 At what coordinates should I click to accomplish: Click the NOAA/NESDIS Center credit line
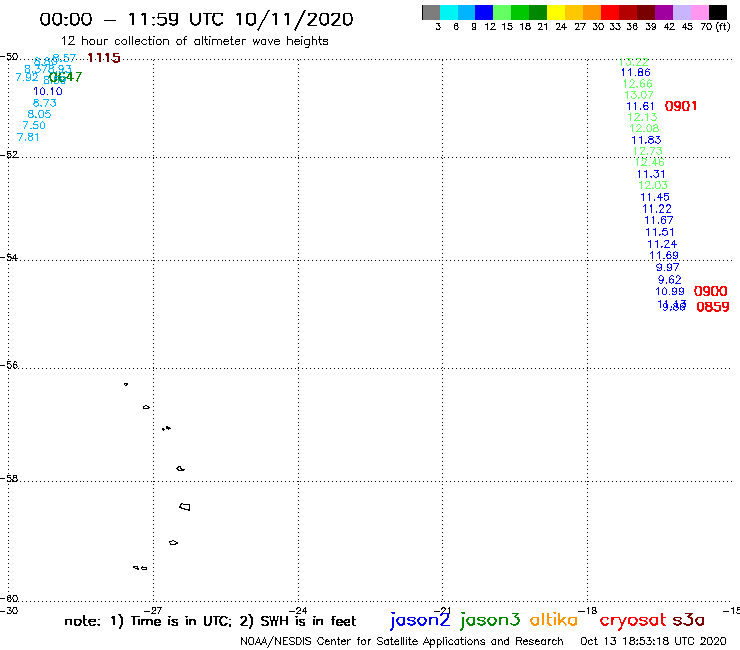pos(402,641)
